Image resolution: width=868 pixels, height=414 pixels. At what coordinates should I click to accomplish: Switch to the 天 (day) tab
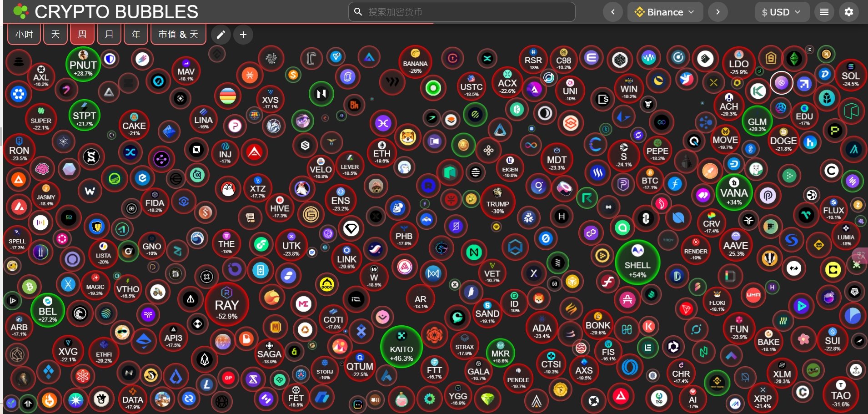click(x=55, y=35)
